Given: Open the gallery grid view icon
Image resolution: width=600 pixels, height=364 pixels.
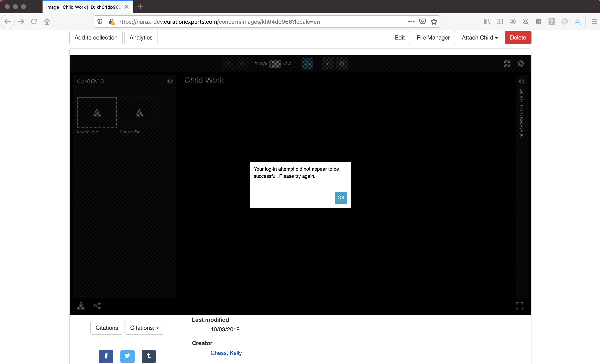Looking at the screenshot, I should (x=507, y=64).
